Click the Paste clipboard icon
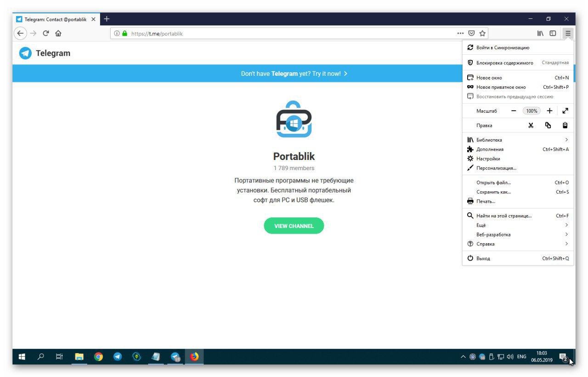The height and width of the screenshot is (377, 588). pyautogui.click(x=565, y=125)
